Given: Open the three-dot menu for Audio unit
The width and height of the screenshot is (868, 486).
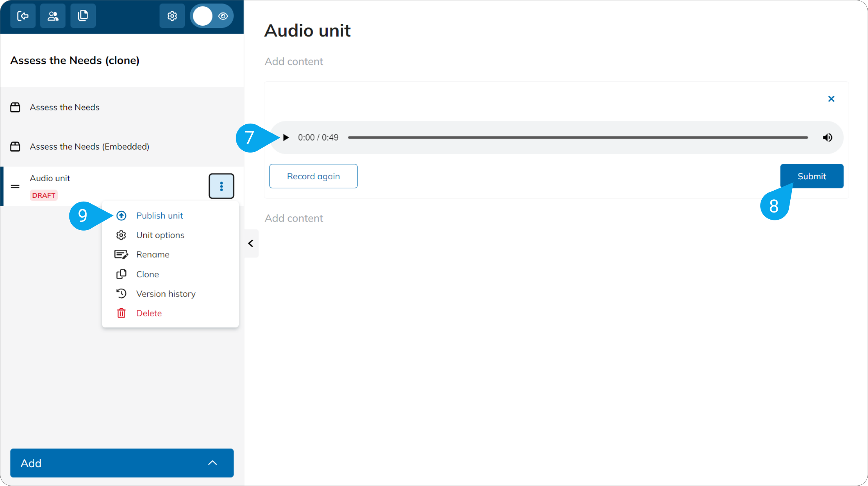Looking at the screenshot, I should 221,186.
